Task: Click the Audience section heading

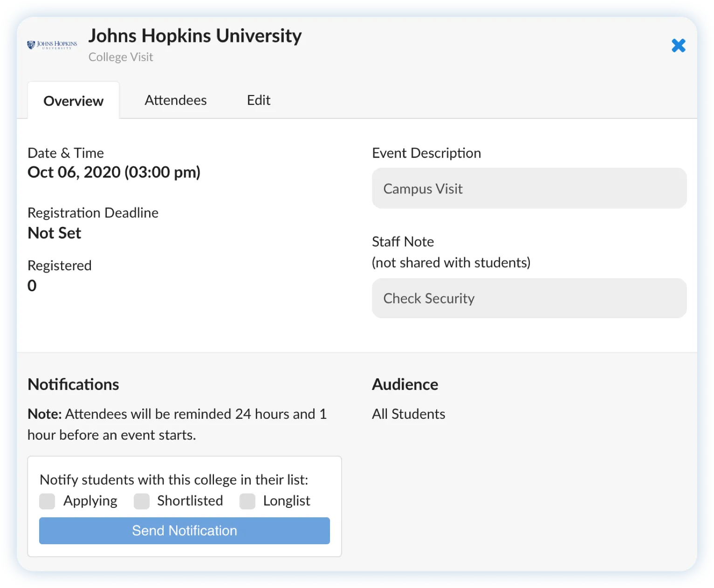Action: pyautogui.click(x=405, y=384)
